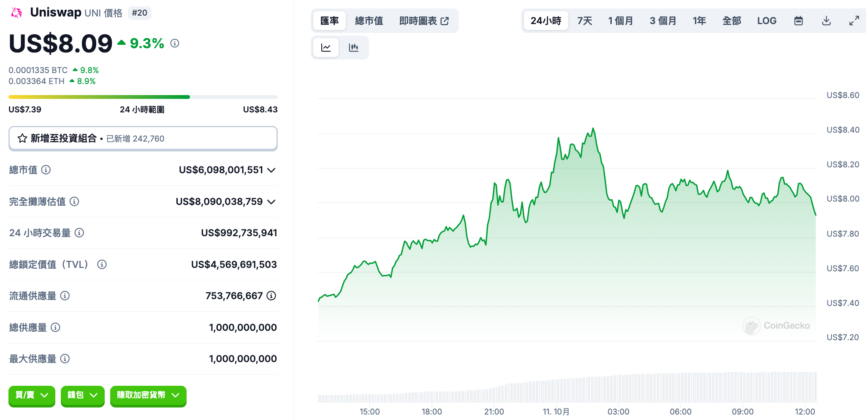Image resolution: width=868 pixels, height=420 pixels.
Task: Open the calendar date range picker
Action: coord(798,21)
